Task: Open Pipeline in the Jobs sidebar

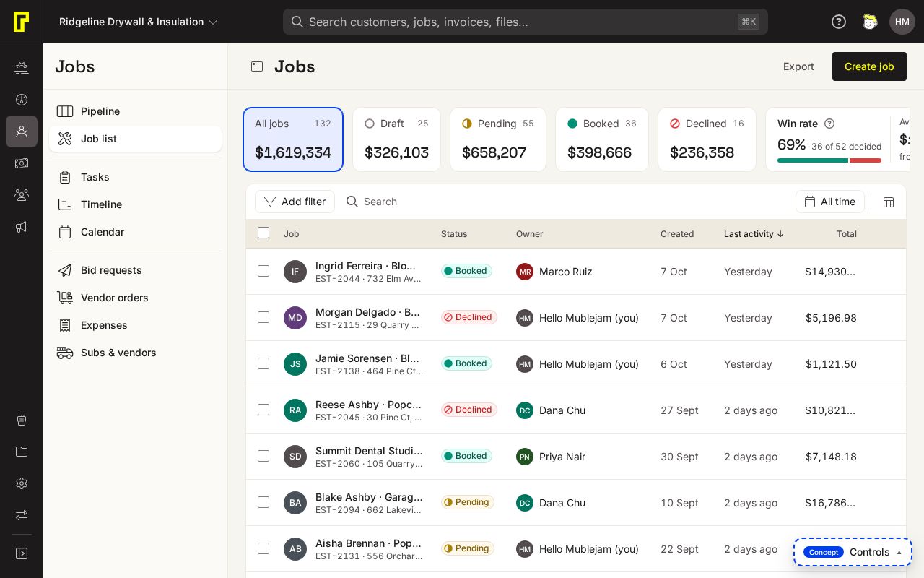Action: pos(135,111)
